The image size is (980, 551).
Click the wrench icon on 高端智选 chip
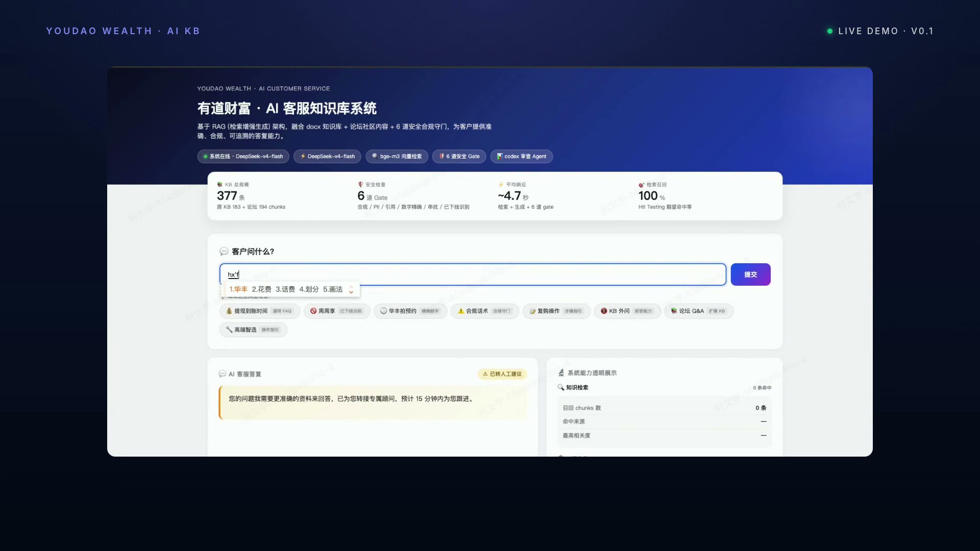(x=229, y=330)
